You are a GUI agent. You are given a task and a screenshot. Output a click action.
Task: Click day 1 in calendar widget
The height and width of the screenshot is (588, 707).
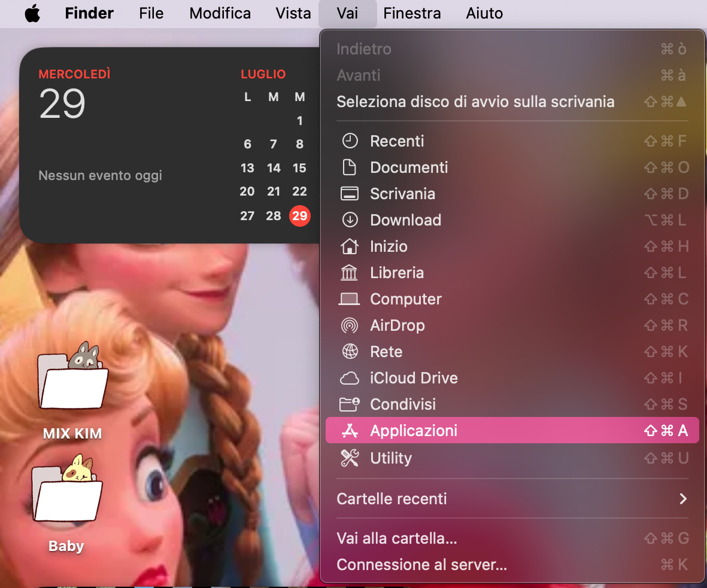coord(300,121)
